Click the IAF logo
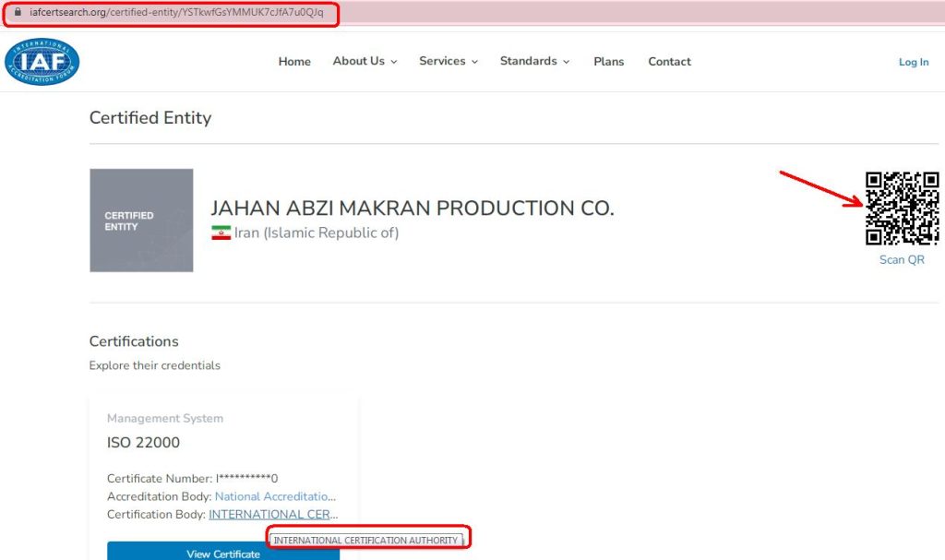The height and width of the screenshot is (560, 945). (42, 62)
